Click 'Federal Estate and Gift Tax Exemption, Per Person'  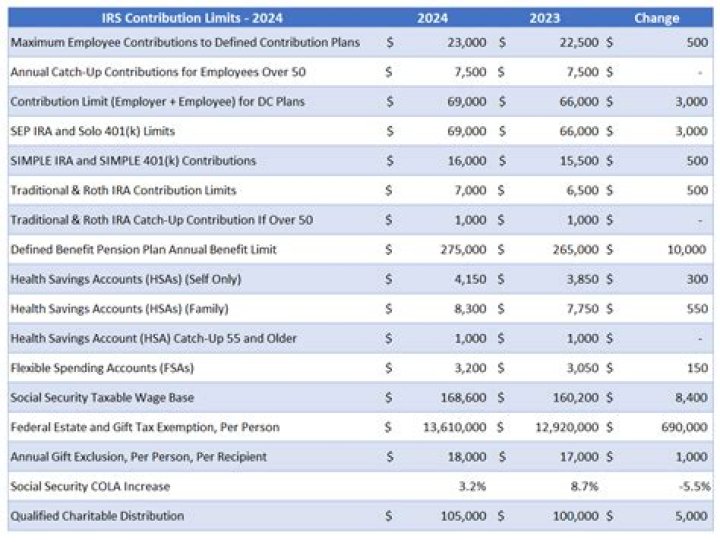(145, 427)
